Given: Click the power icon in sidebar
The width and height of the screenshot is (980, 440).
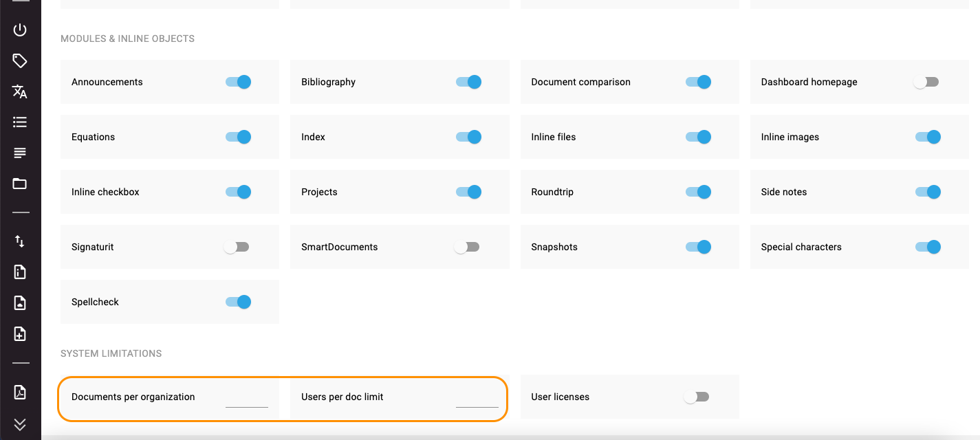Looking at the screenshot, I should point(20,30).
